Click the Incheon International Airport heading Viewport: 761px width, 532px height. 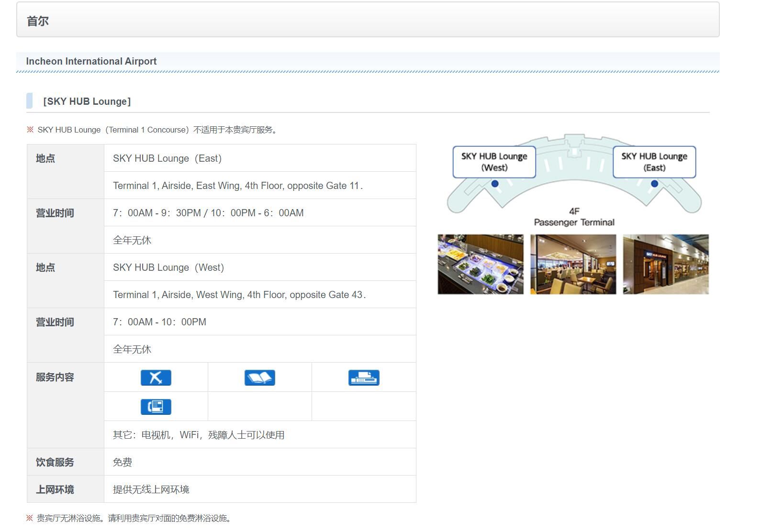[x=91, y=61]
